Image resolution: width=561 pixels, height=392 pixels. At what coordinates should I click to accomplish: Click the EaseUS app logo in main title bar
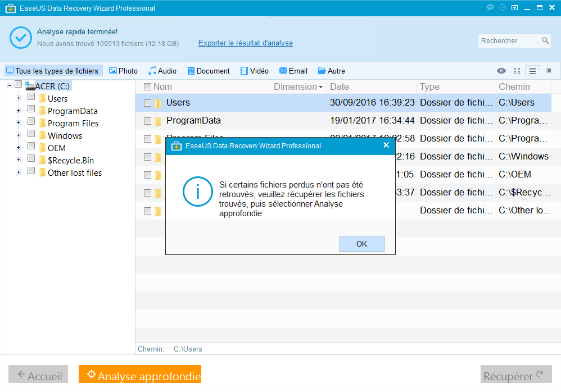(x=10, y=8)
